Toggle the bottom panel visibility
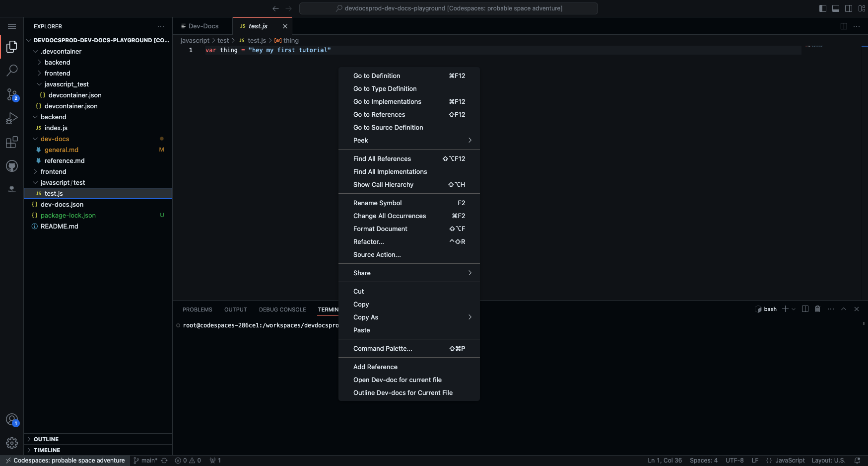The image size is (868, 466). 836,8
